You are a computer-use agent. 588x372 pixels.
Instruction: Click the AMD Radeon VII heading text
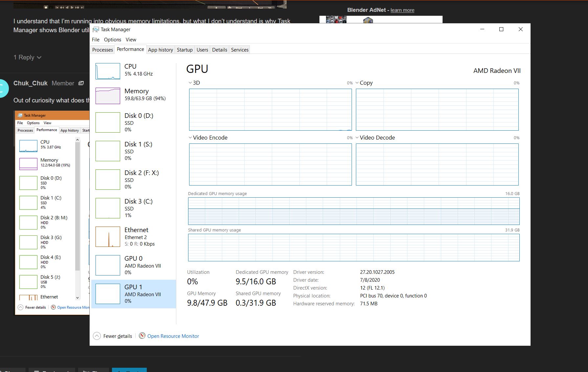[x=497, y=71]
